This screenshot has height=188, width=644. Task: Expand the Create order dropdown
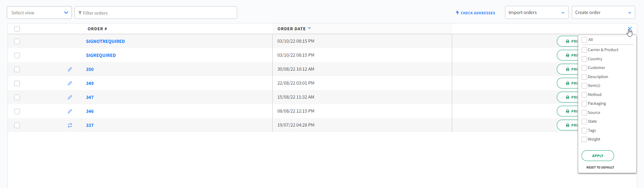click(x=603, y=13)
